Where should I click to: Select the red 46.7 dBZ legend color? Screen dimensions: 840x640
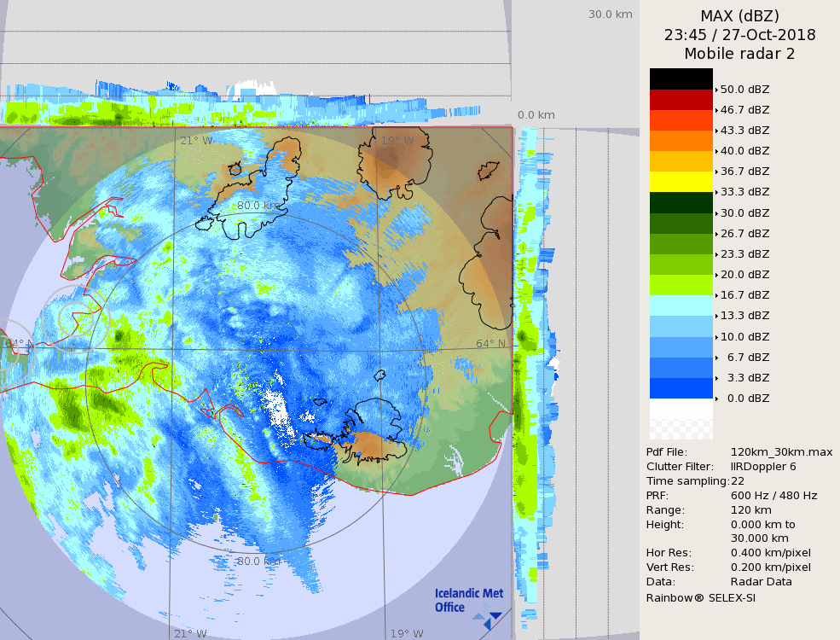pos(681,100)
